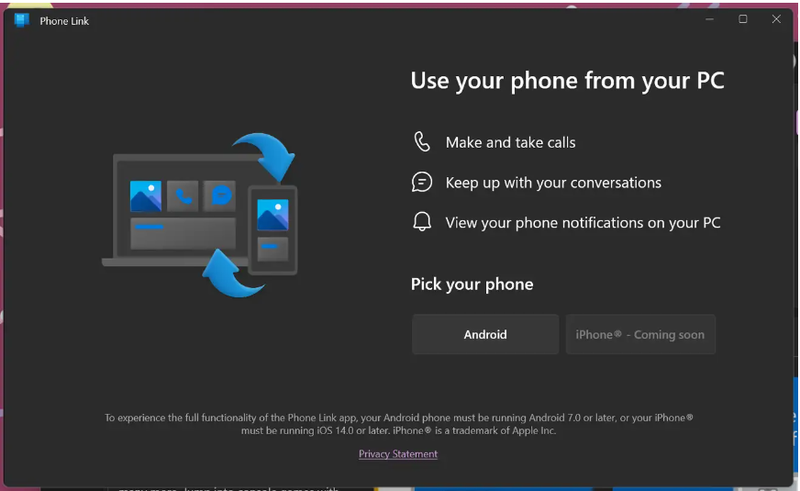Screen dimensions: 800x491
Task: Click "View your phone notifications on your PC" text
Action: point(583,223)
